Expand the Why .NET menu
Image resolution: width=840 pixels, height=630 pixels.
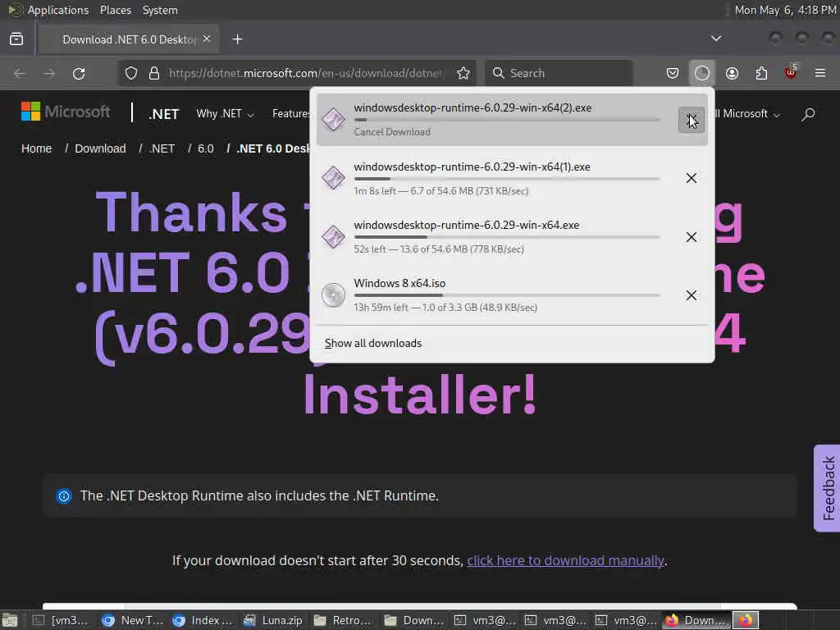pyautogui.click(x=225, y=113)
